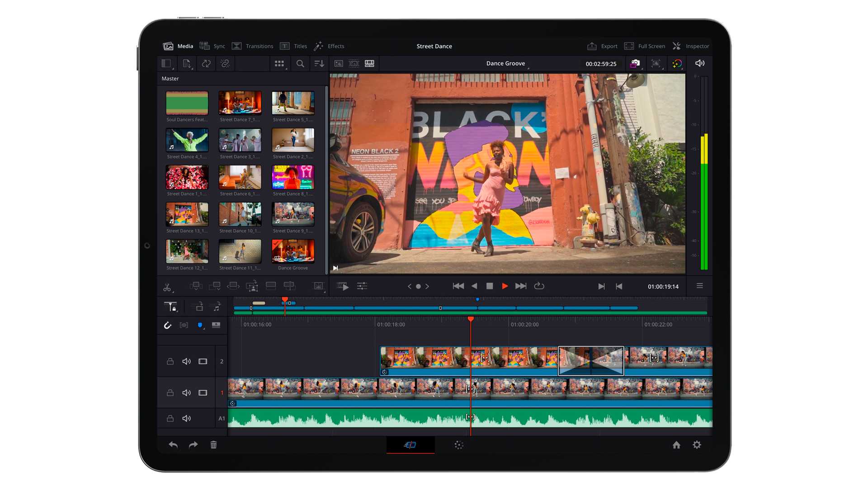The width and height of the screenshot is (868, 488).
Task: Delete selection with trash icon
Action: click(x=213, y=445)
